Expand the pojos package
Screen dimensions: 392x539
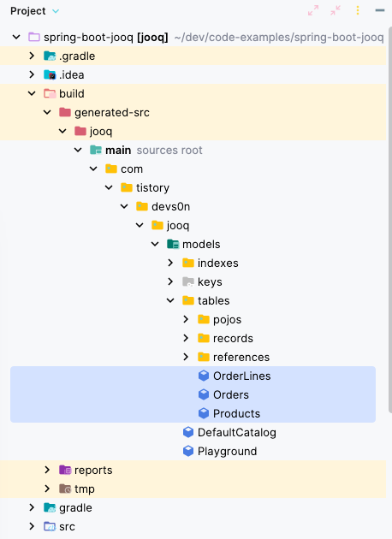[x=186, y=319]
